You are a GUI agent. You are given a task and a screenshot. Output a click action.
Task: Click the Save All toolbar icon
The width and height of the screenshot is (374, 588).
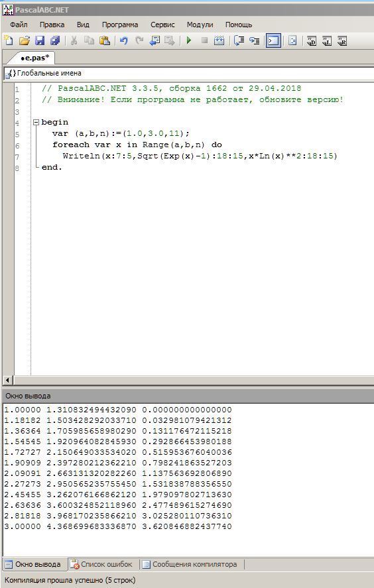(x=56, y=40)
